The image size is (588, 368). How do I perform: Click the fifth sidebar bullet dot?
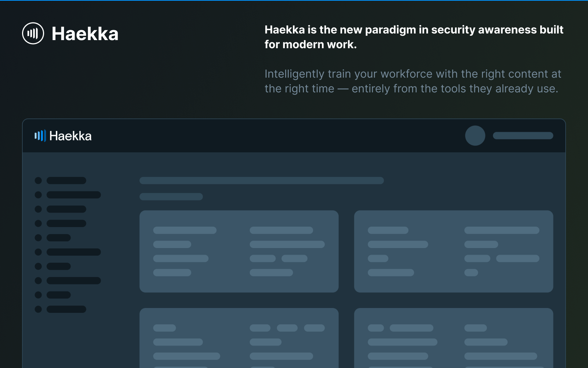(x=38, y=238)
